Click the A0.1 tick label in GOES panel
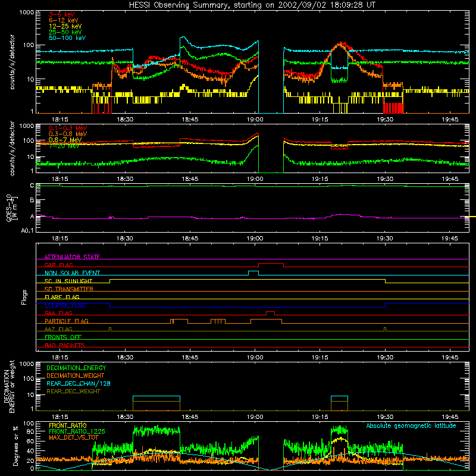 click(x=27, y=231)
